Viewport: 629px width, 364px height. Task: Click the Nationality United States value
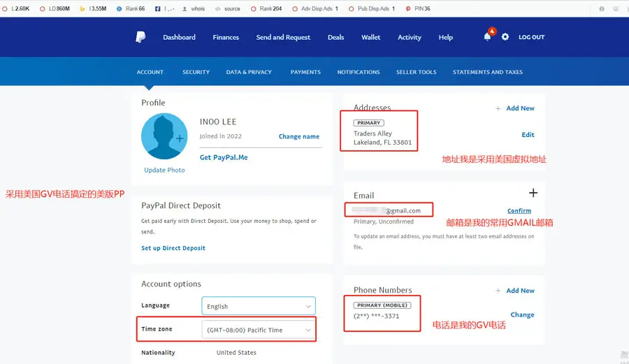click(236, 353)
